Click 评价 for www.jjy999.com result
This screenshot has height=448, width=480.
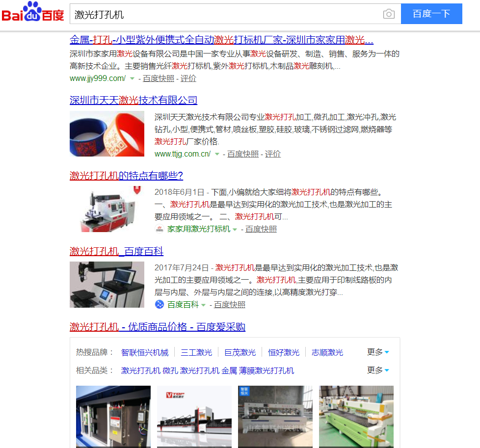click(188, 79)
